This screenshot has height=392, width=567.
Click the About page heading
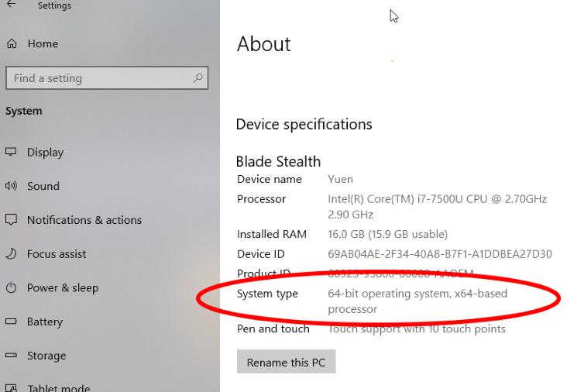pos(263,44)
